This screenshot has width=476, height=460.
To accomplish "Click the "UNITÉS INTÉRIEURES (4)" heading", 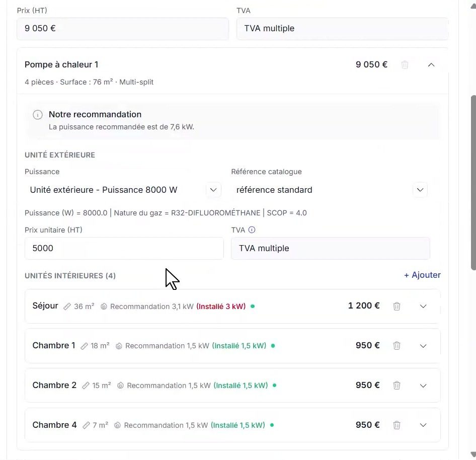I will 70,276.
